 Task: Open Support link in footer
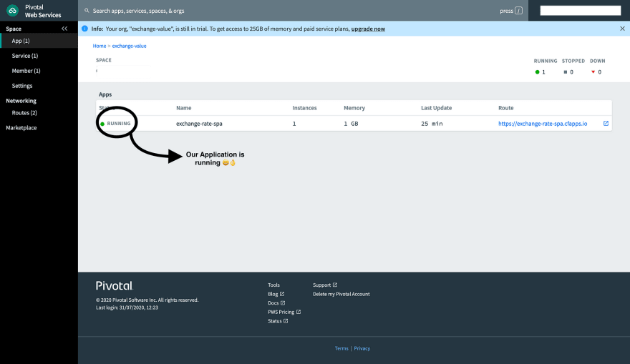(322, 285)
